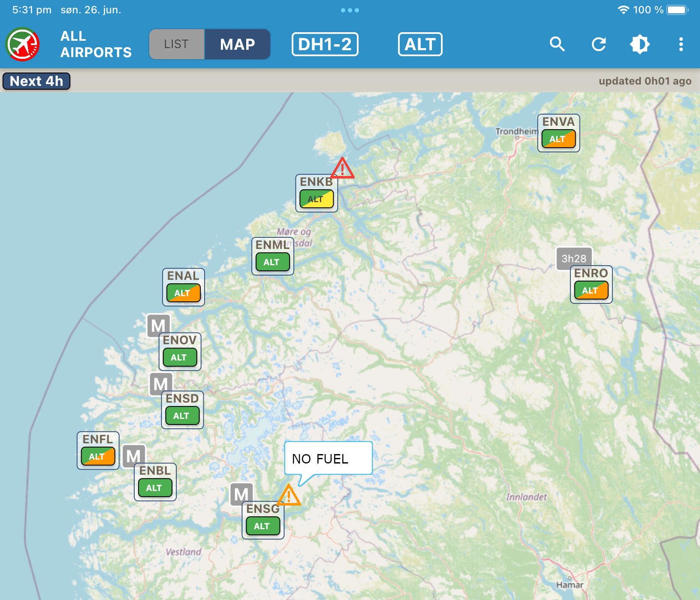Click red warning triangle near ENKB
Viewport: 700px width, 600px height.
click(342, 168)
